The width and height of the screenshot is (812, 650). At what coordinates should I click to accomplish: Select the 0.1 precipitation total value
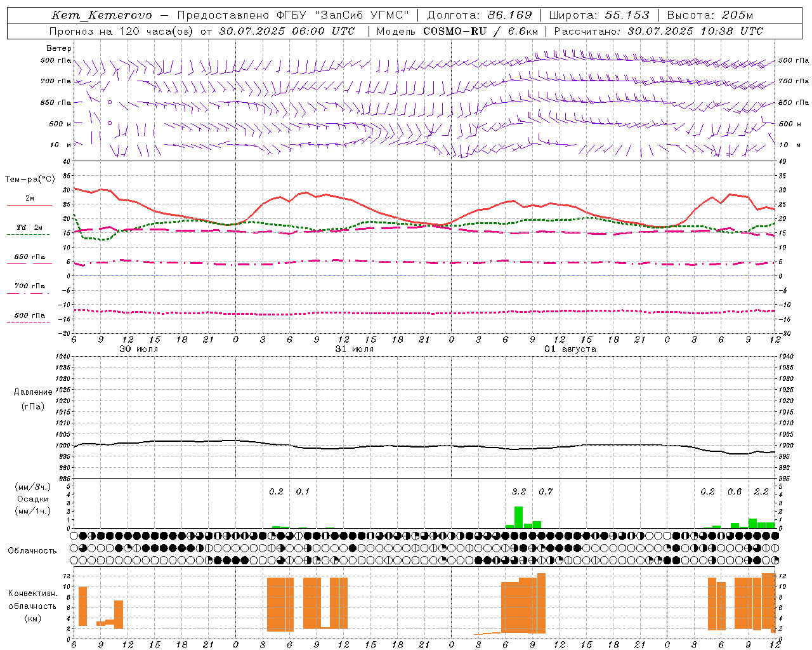(303, 491)
